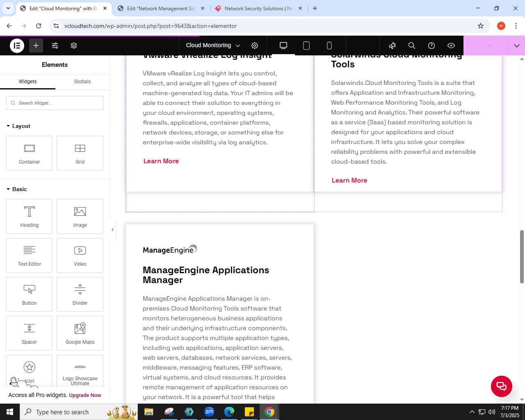Select the Text Editor widget
This screenshot has width=525, height=420.
click(x=29, y=255)
